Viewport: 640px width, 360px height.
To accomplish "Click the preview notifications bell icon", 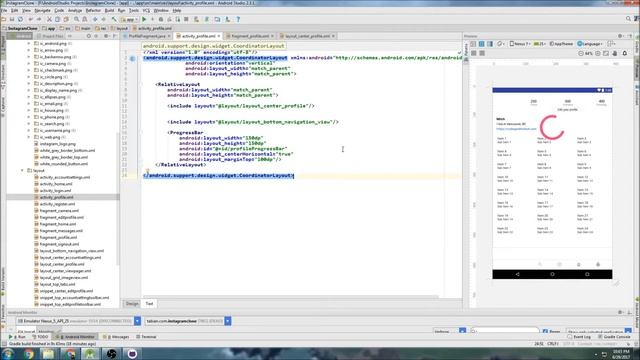I will (x=624, y=53).
